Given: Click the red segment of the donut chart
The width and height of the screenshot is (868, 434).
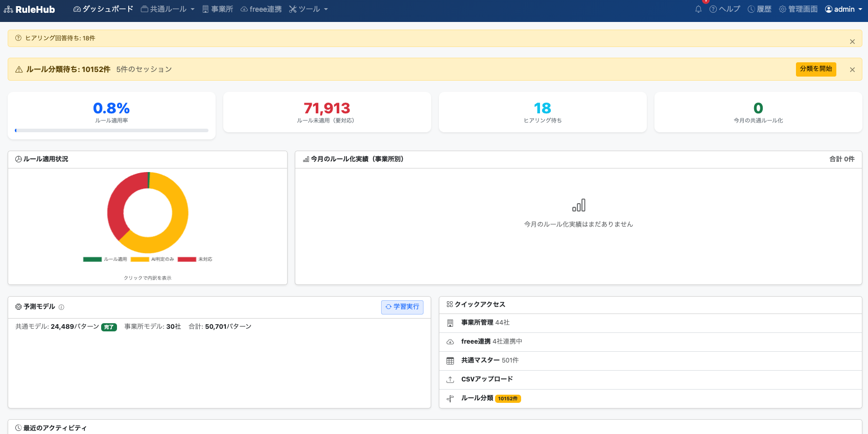Looking at the screenshot, I should 116,202.
